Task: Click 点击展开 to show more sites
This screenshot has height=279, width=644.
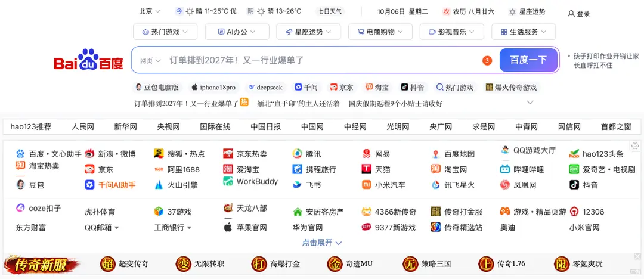Action: coord(322,243)
